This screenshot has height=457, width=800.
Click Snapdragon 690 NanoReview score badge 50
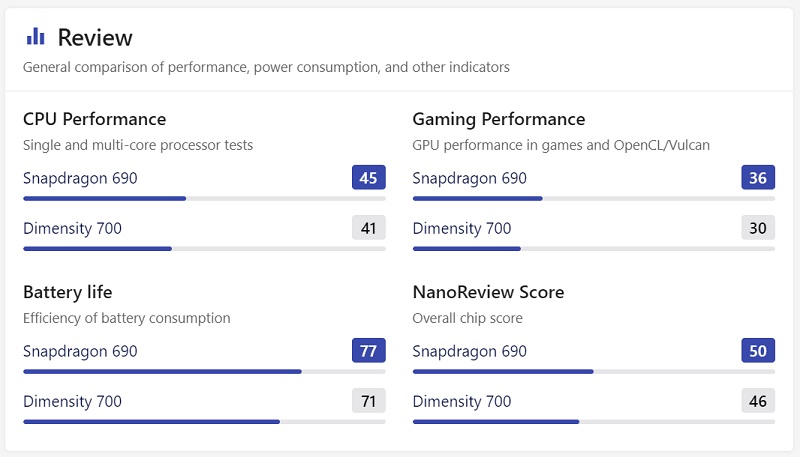coord(758,351)
